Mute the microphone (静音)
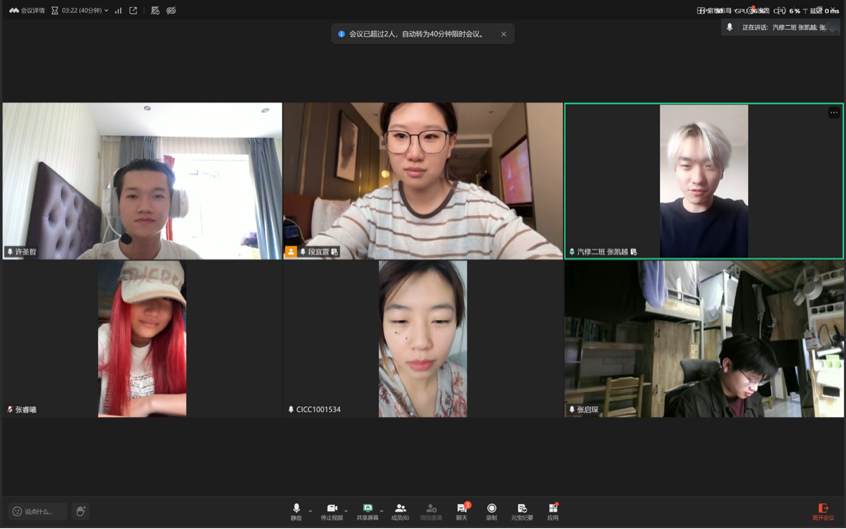The width and height of the screenshot is (846, 529). [x=296, y=512]
